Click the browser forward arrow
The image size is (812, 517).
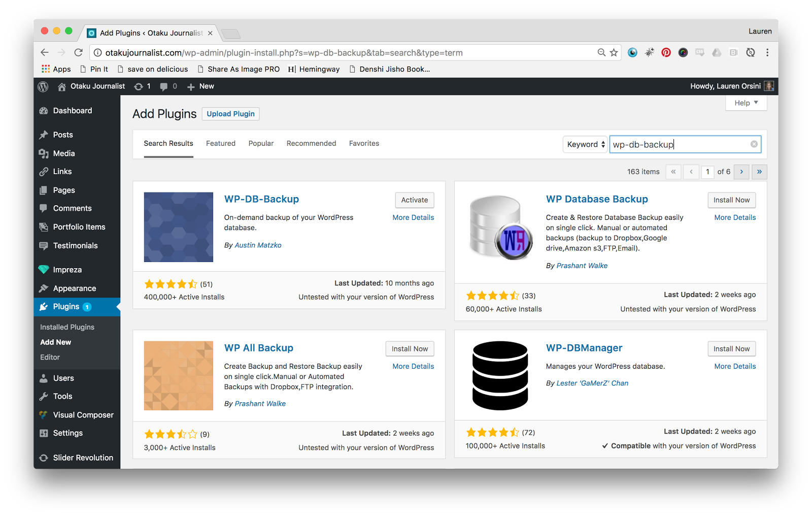(61, 52)
